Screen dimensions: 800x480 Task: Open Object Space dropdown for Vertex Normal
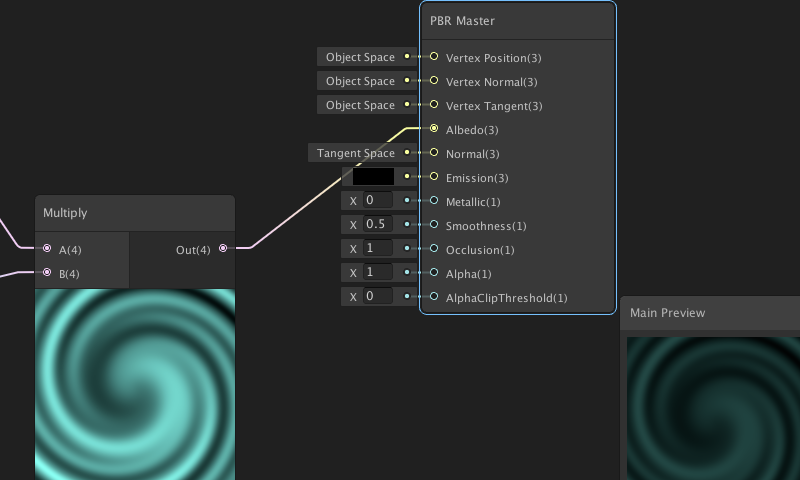click(366, 81)
